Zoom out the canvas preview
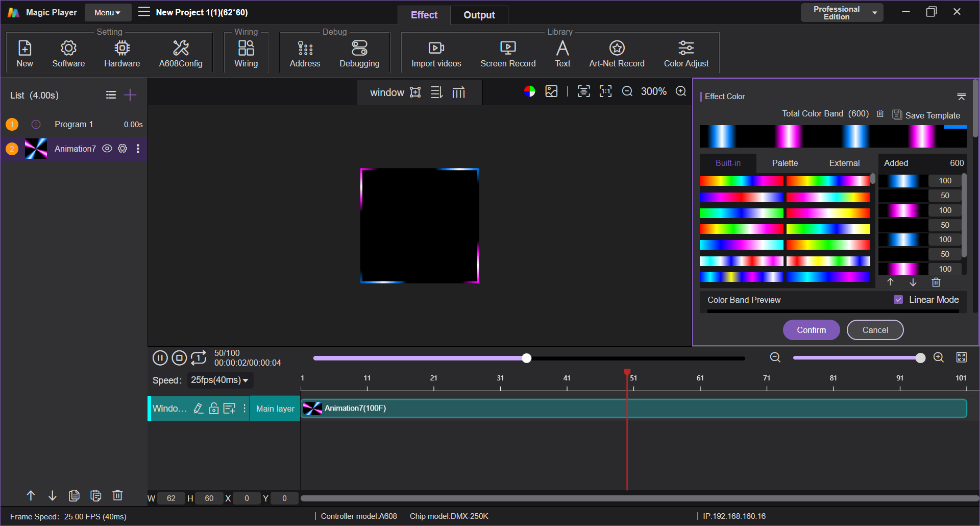 [627, 91]
